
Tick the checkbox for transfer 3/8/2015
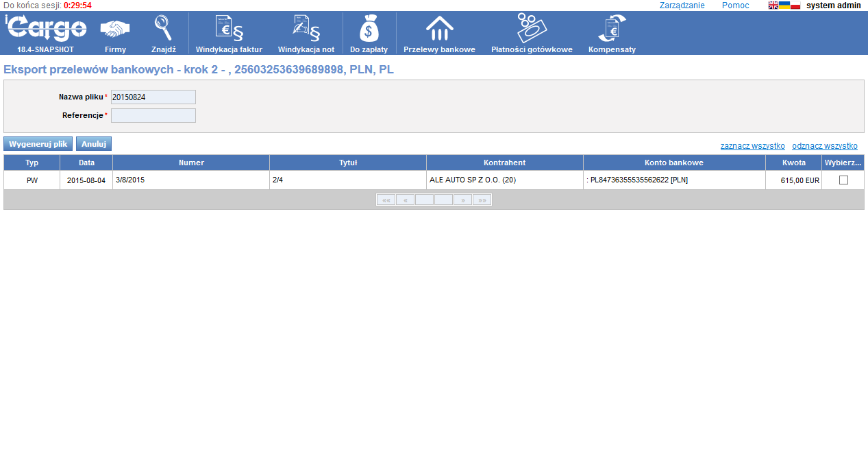(x=843, y=180)
